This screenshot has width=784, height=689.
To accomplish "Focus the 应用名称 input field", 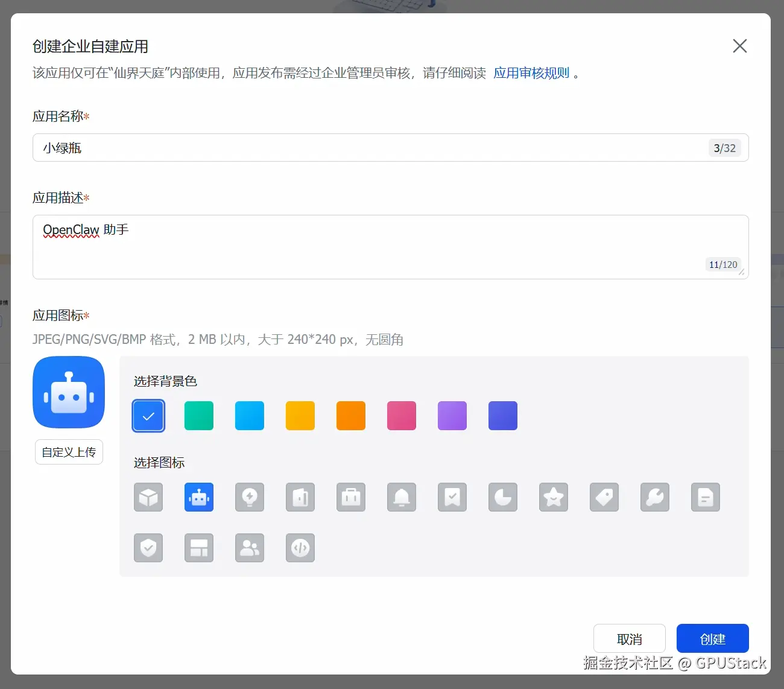I will pos(391,148).
